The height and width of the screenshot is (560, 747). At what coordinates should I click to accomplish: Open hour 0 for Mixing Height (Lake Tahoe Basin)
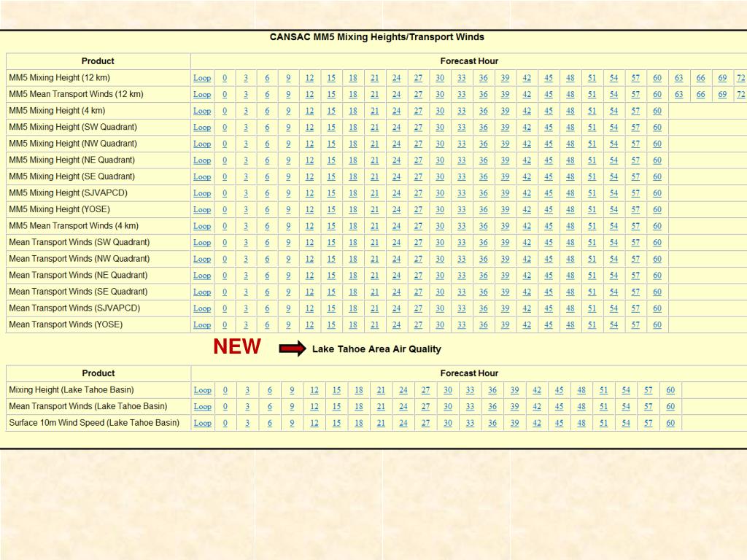click(x=225, y=391)
